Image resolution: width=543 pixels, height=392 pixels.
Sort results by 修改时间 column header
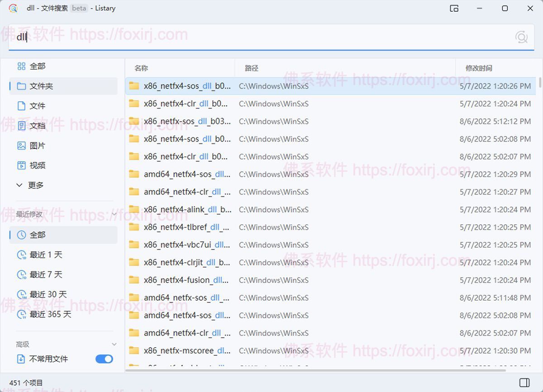pos(480,68)
